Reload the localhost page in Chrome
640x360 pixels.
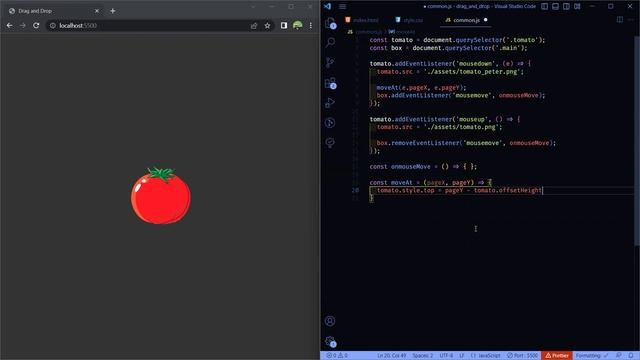coord(36,25)
